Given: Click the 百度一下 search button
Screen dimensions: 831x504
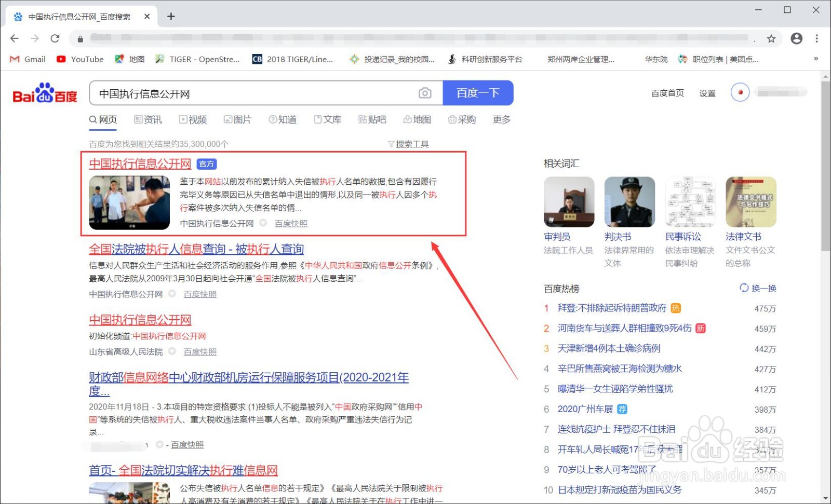Looking at the screenshot, I should (x=478, y=93).
